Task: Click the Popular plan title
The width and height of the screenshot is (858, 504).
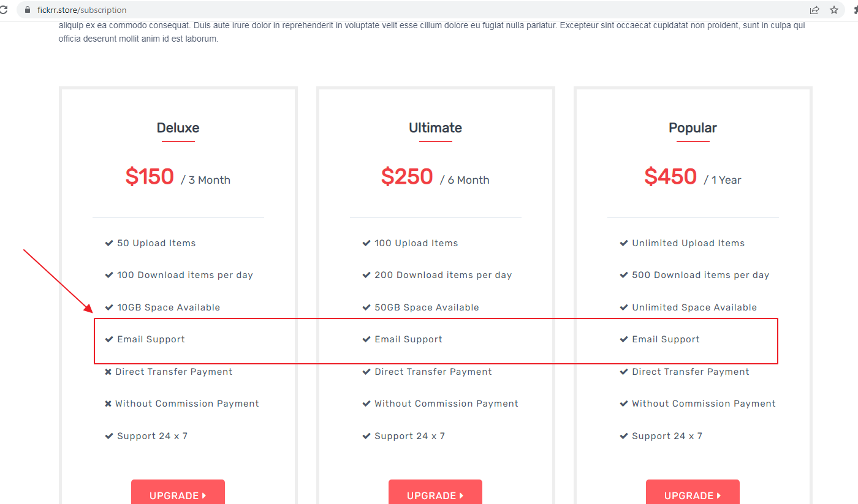Action: coord(693,128)
